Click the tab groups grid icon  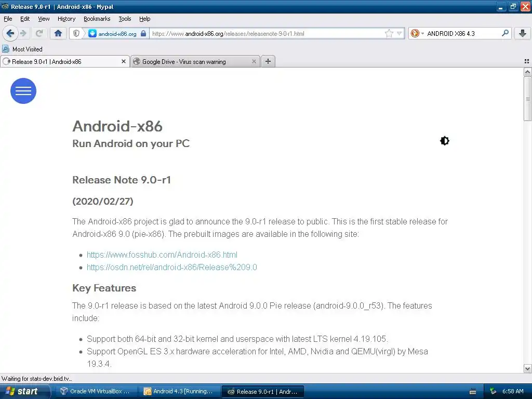click(x=527, y=61)
